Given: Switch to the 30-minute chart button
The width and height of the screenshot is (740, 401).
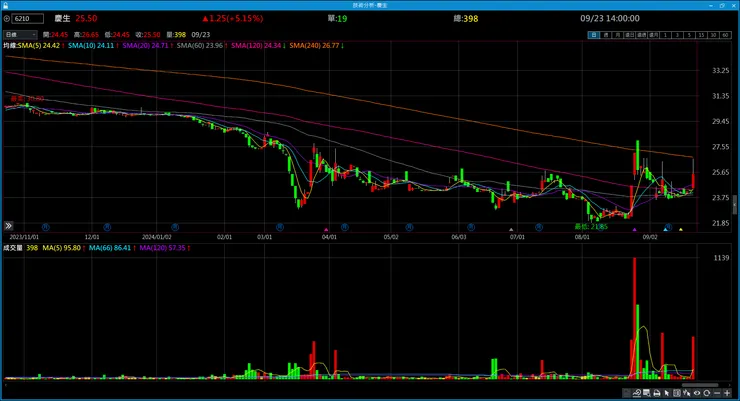Looking at the screenshot, I should (x=713, y=35).
